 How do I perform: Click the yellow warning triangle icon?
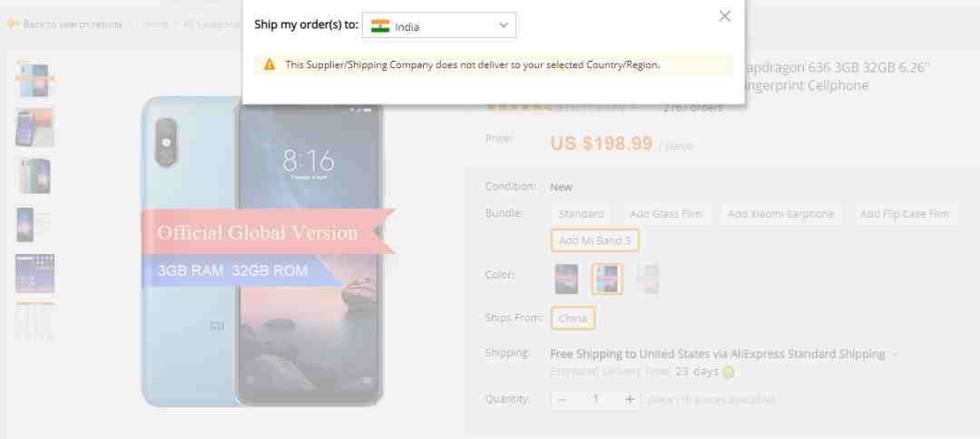[269, 64]
